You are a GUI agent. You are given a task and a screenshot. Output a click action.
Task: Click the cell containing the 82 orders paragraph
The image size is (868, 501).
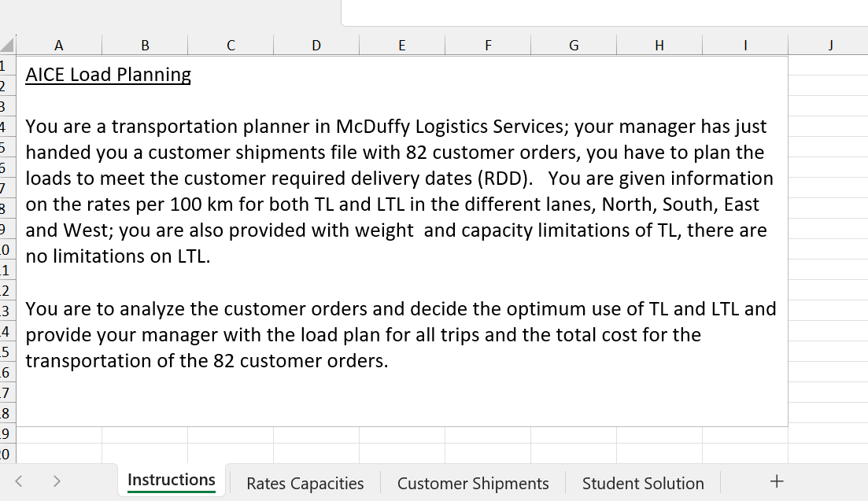click(x=393, y=189)
